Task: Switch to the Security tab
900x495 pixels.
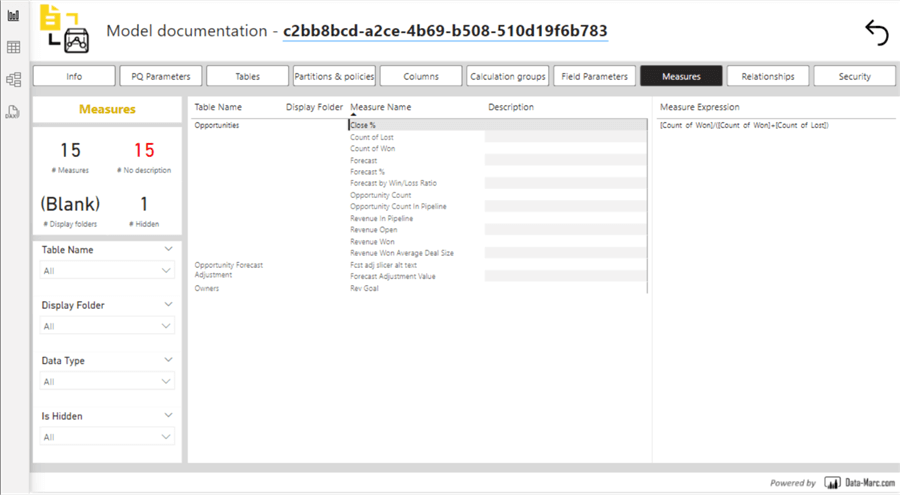Action: (855, 76)
